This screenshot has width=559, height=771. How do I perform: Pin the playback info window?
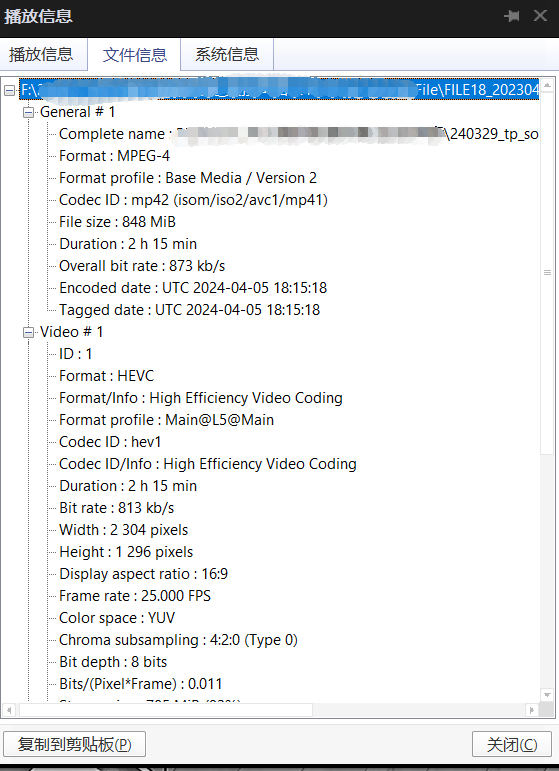[x=512, y=16]
